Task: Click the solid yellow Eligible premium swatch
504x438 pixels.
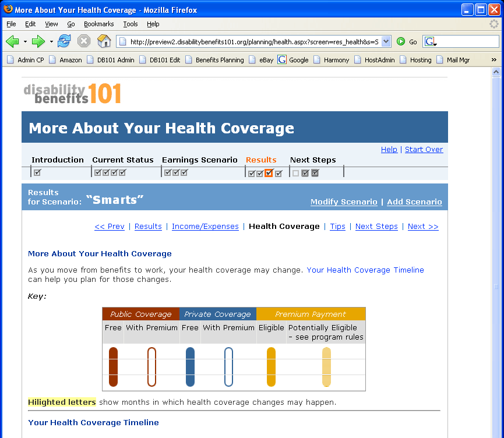Action: [x=271, y=366]
